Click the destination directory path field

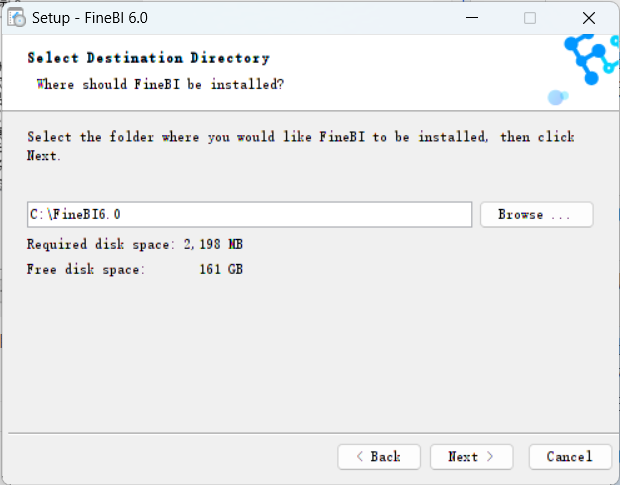click(x=250, y=215)
